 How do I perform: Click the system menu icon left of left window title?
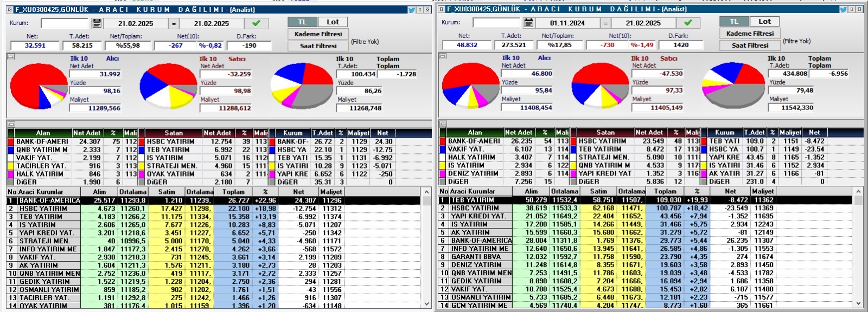tap(9, 9)
